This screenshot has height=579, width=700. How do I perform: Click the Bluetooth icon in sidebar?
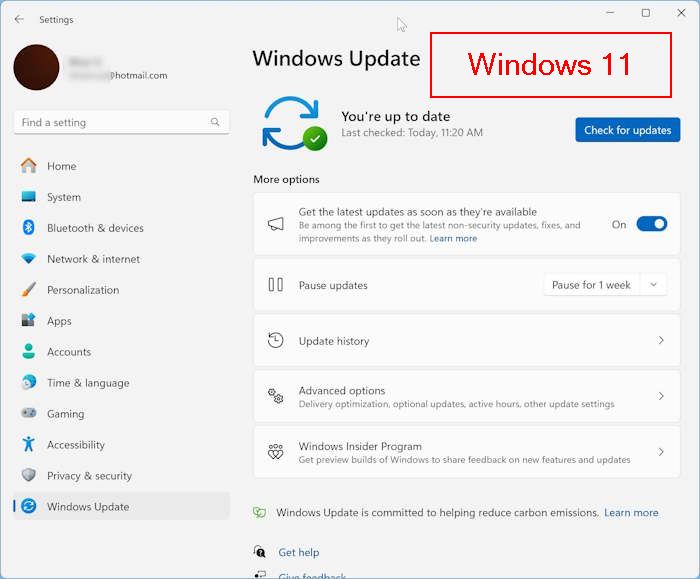(x=29, y=228)
